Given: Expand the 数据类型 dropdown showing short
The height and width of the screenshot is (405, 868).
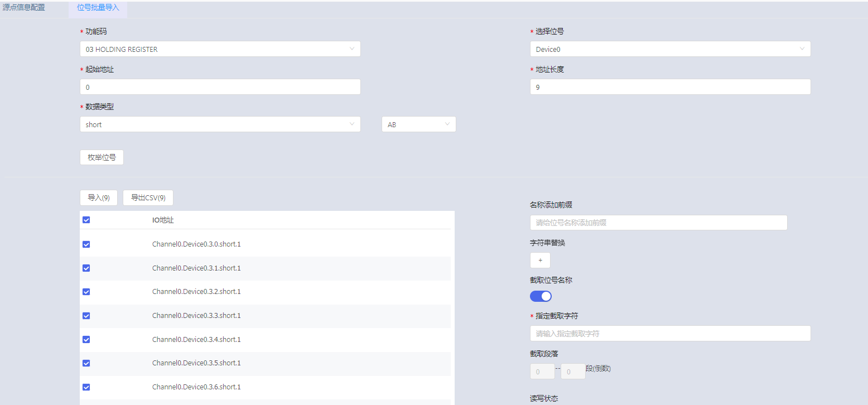Looking at the screenshot, I should 220,124.
